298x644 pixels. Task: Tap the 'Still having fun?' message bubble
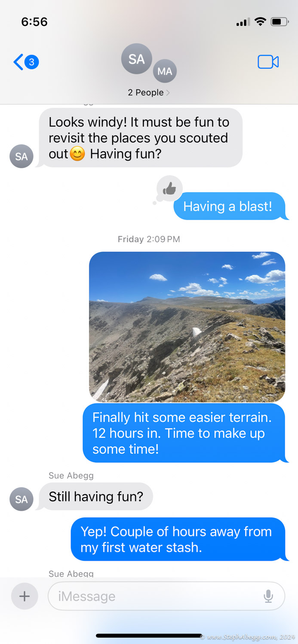(95, 496)
